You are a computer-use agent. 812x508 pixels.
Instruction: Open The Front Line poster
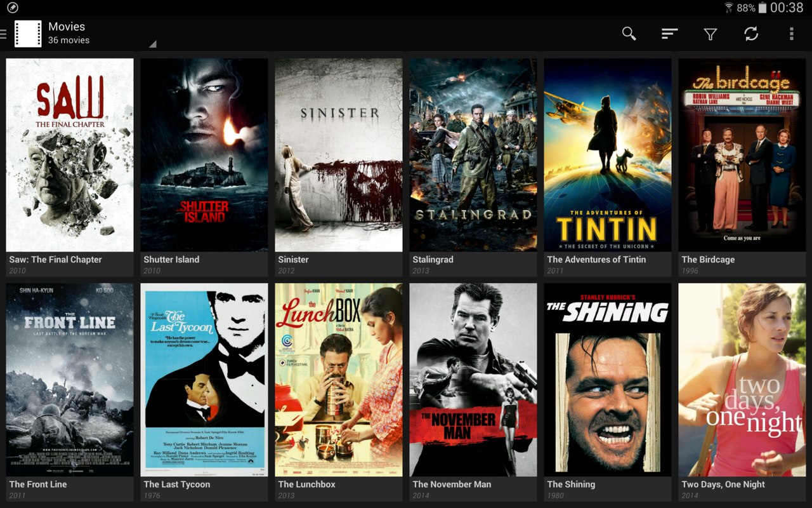(70, 380)
